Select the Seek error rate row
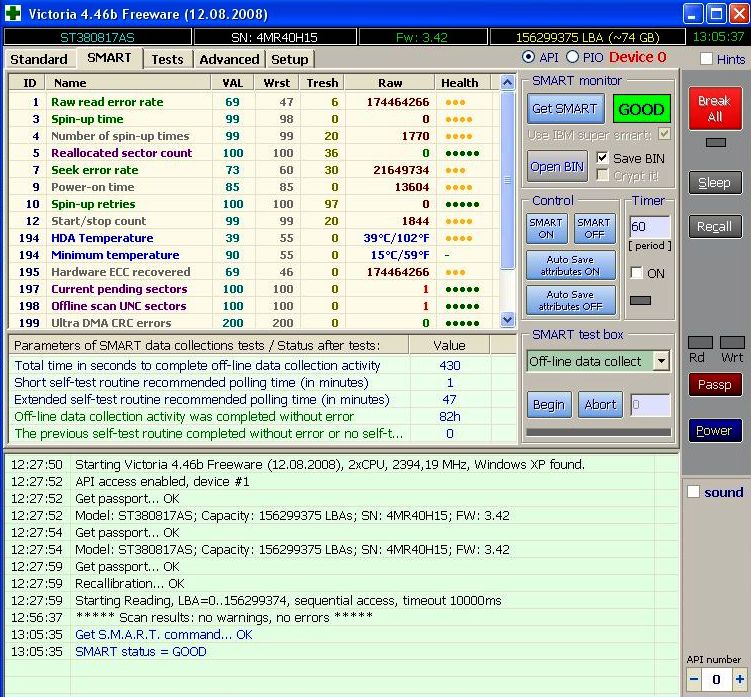Image resolution: width=751 pixels, height=697 pixels. tap(254, 170)
